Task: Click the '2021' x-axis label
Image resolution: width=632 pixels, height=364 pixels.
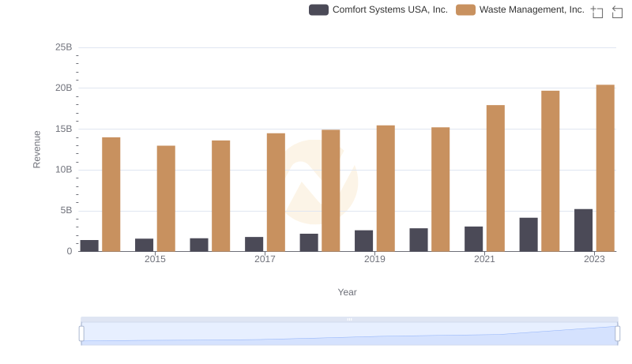Action: click(484, 259)
